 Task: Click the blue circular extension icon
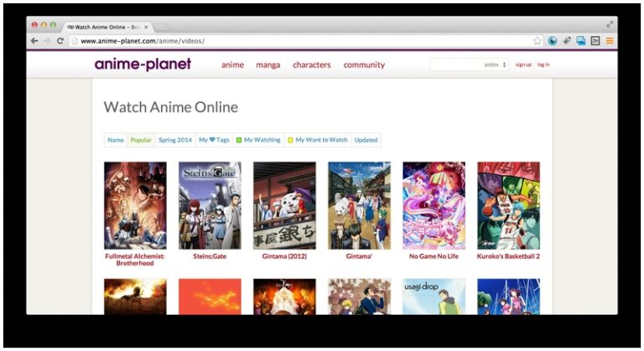click(x=553, y=40)
